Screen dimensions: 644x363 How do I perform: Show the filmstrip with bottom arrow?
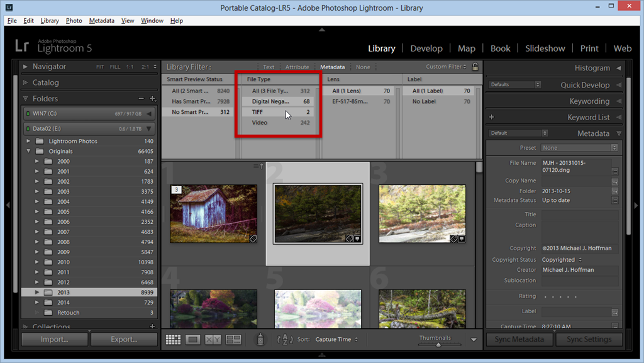tap(322, 355)
